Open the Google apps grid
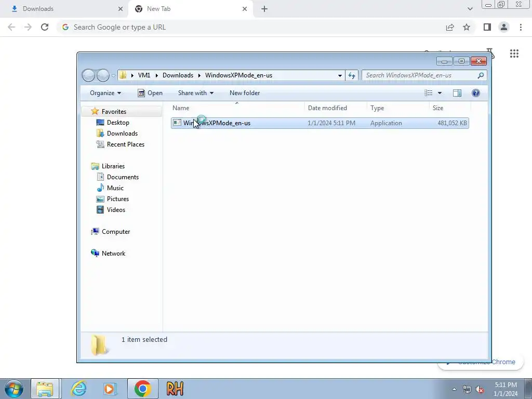The height and width of the screenshot is (399, 532). [514, 54]
